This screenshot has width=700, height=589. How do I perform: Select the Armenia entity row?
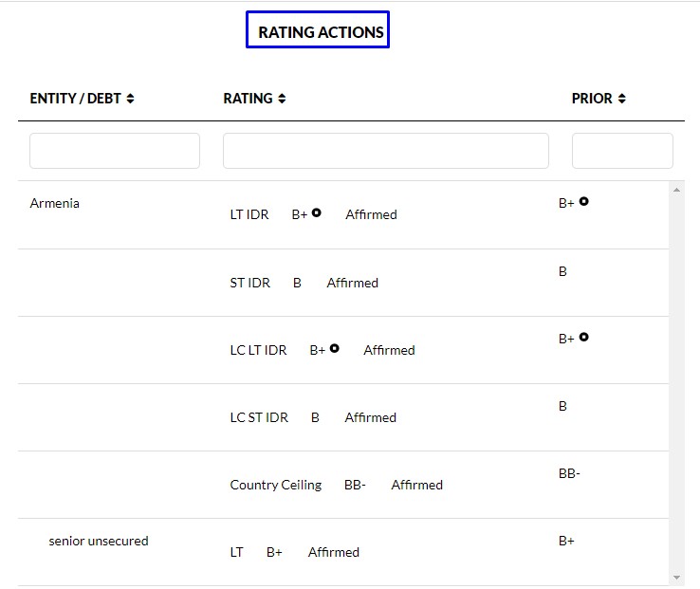click(55, 203)
